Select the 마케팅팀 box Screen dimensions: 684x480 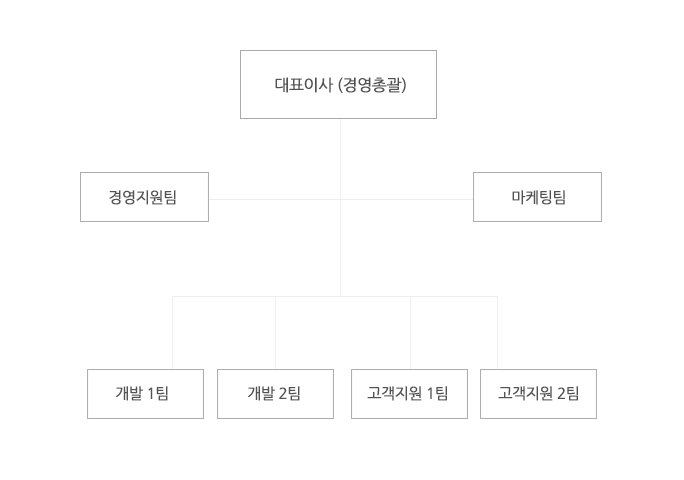coord(537,197)
